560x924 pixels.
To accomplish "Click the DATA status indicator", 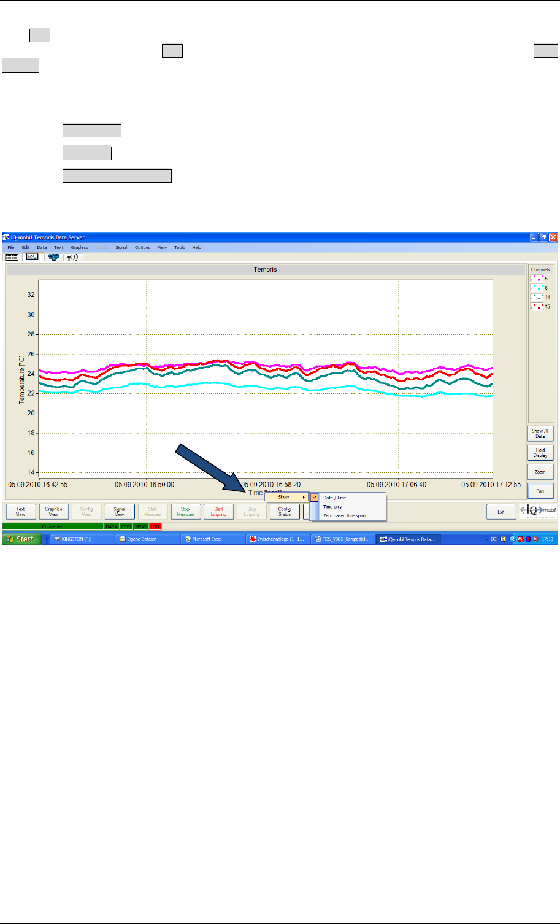I will pos(111,526).
